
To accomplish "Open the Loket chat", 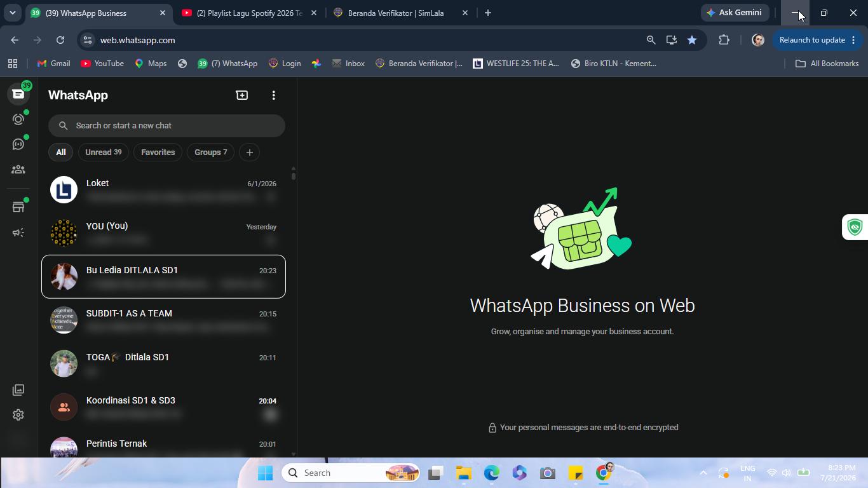I will (x=163, y=190).
